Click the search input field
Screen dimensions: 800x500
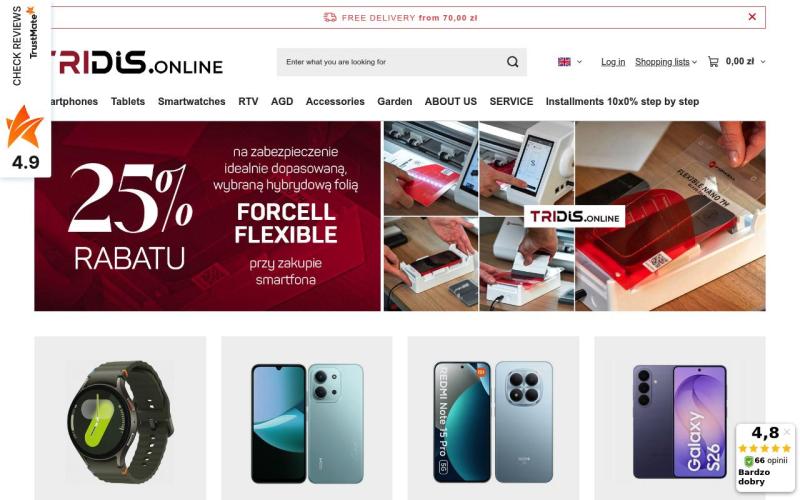point(390,62)
